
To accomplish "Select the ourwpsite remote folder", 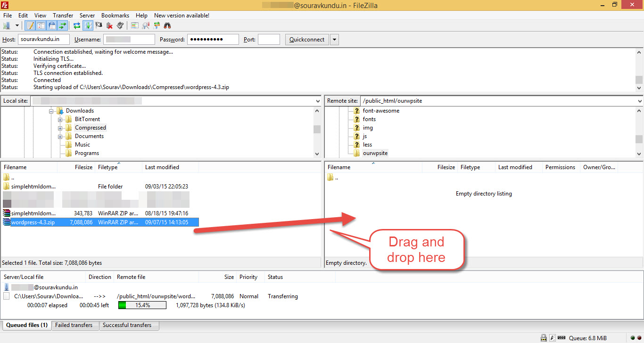I will click(x=375, y=153).
